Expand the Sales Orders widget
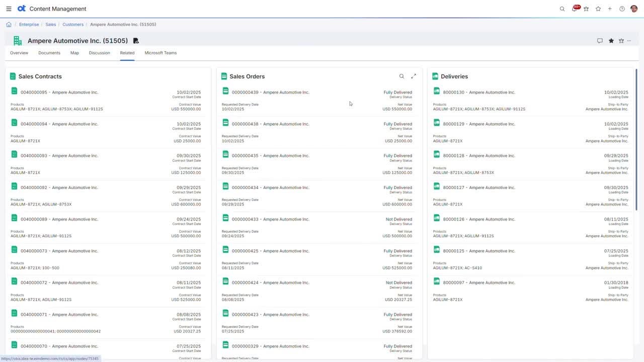Viewport: 644px width, 362px height. [x=414, y=76]
